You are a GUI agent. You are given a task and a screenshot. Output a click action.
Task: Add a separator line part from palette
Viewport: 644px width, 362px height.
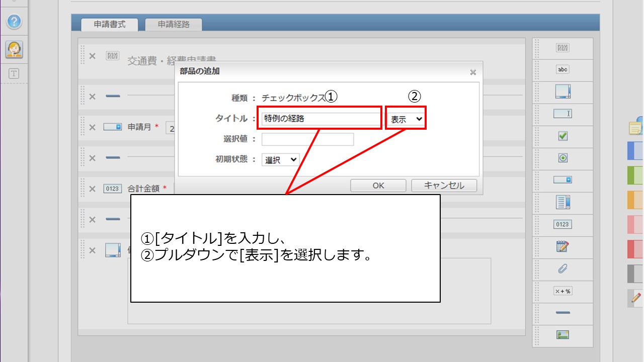pos(562,313)
